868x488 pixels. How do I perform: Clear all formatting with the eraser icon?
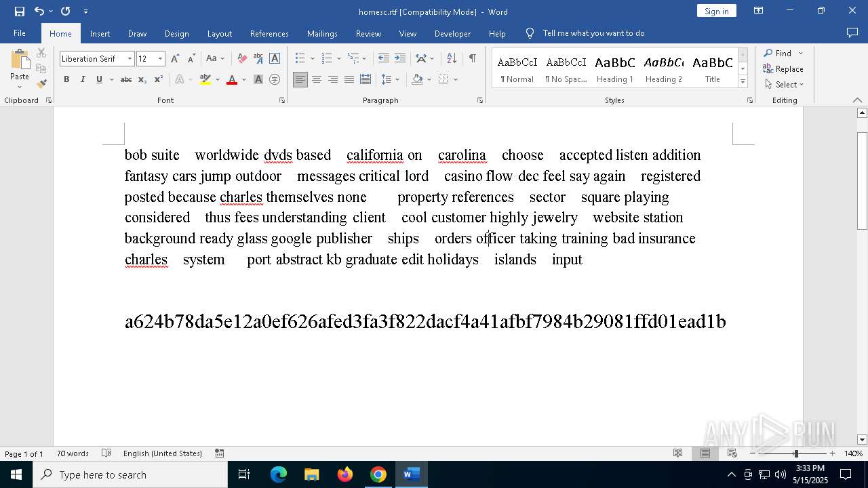pyautogui.click(x=242, y=59)
